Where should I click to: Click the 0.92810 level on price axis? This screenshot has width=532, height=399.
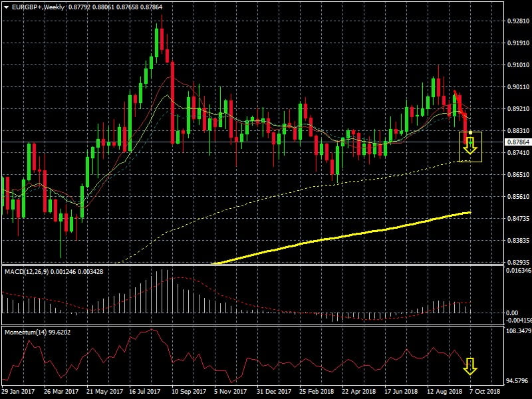point(517,21)
